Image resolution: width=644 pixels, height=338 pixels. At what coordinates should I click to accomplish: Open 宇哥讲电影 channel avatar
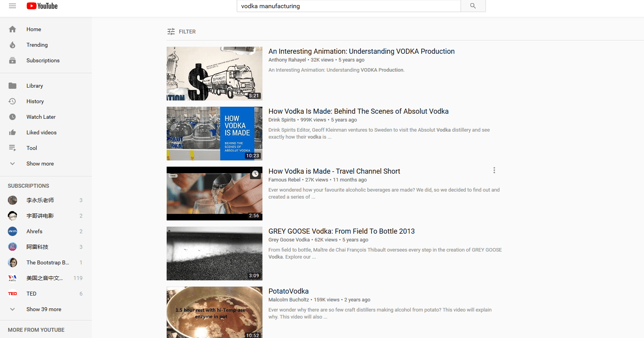(x=12, y=216)
